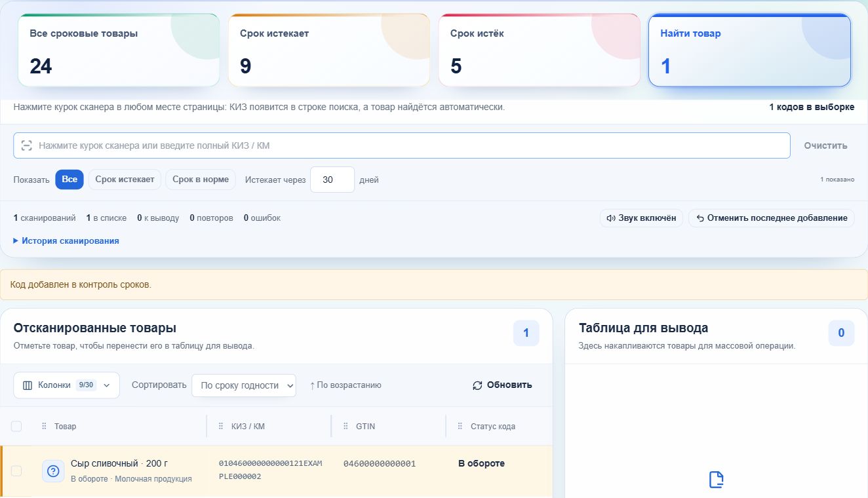Toggle sound with Звук включён button
The width and height of the screenshot is (868, 498).
pos(641,218)
